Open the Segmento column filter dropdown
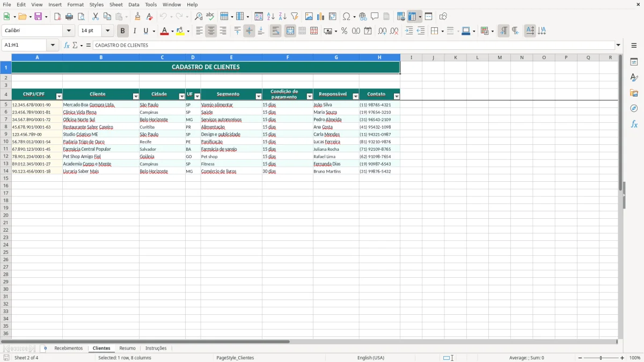The height and width of the screenshot is (362, 644). pyautogui.click(x=259, y=97)
